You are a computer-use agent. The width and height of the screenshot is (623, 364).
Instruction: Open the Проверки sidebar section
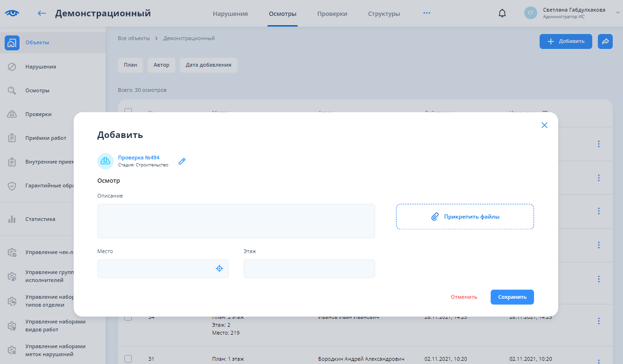pos(38,114)
